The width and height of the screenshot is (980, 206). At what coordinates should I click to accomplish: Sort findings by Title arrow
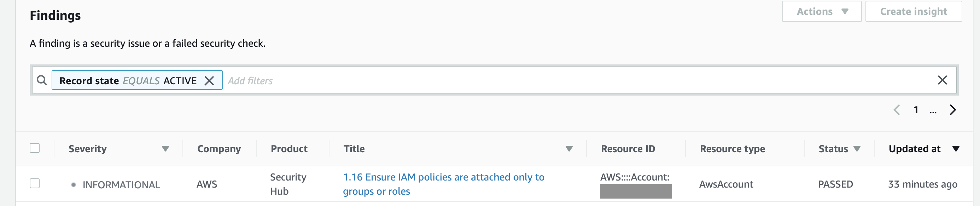click(569, 149)
